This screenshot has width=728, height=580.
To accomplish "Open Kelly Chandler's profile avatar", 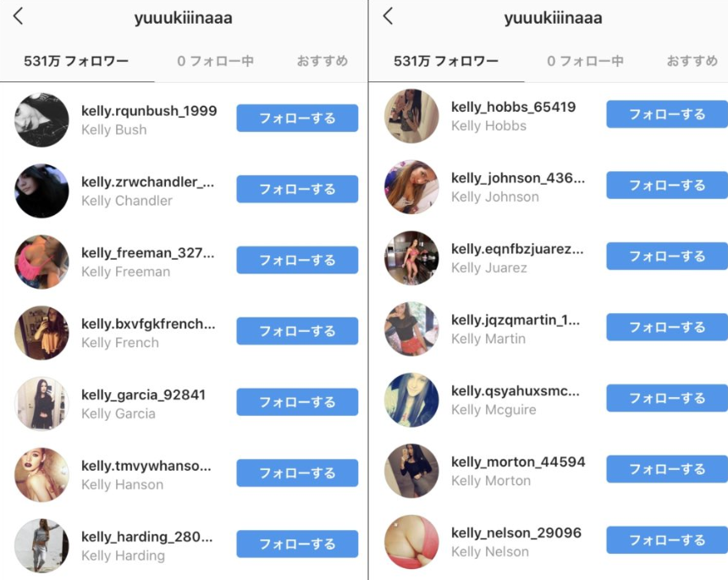I will [41, 191].
